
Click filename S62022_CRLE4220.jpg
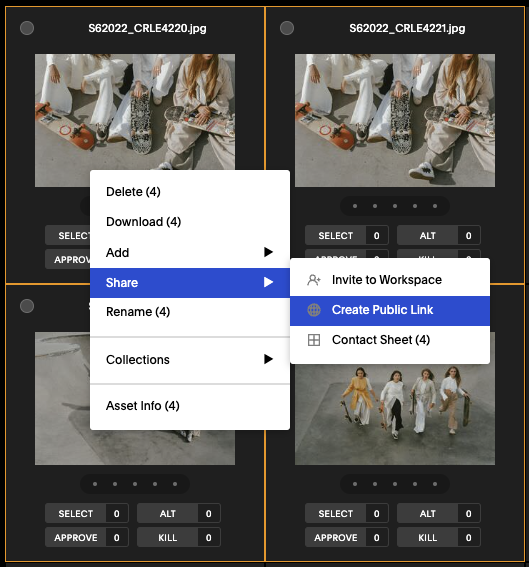148,28
